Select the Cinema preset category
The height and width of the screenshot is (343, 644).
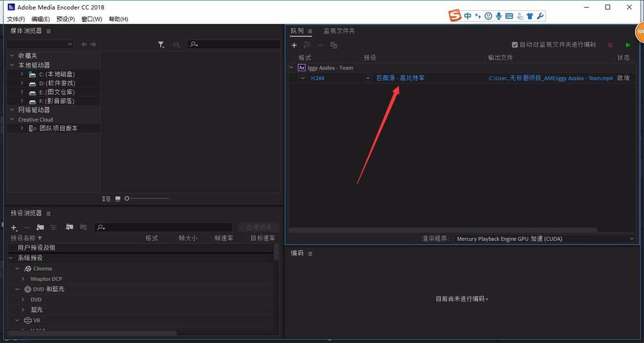(x=43, y=269)
